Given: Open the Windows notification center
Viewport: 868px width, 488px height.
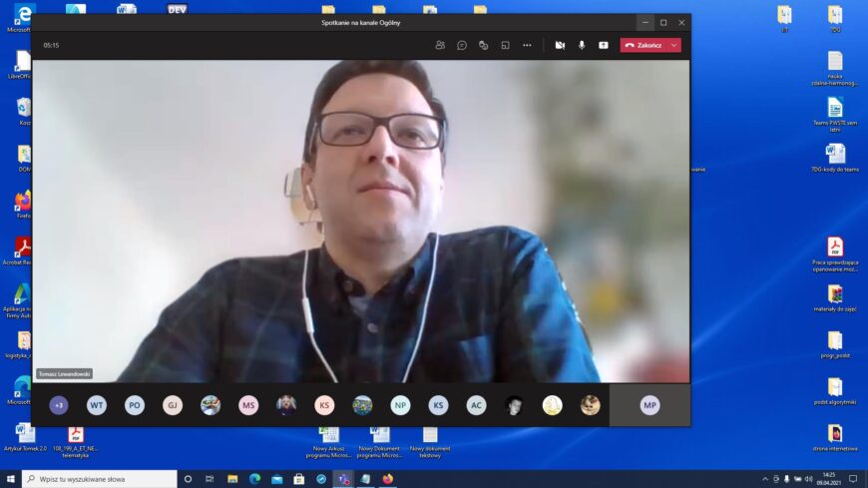Looking at the screenshot, I should (x=853, y=479).
